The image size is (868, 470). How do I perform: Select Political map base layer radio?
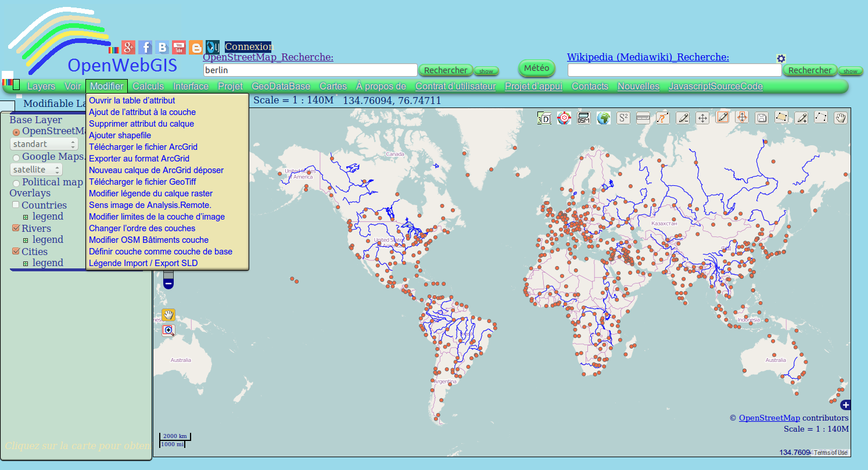[x=16, y=183]
